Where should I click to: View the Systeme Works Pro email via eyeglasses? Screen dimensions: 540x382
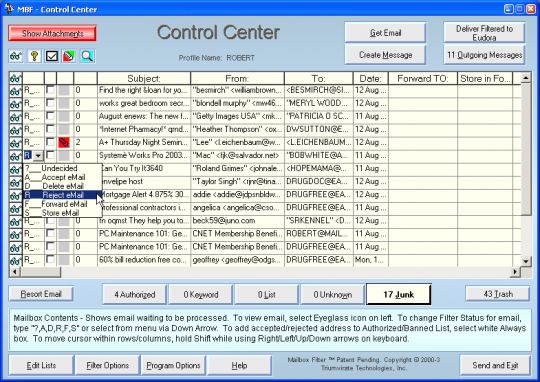click(16, 157)
